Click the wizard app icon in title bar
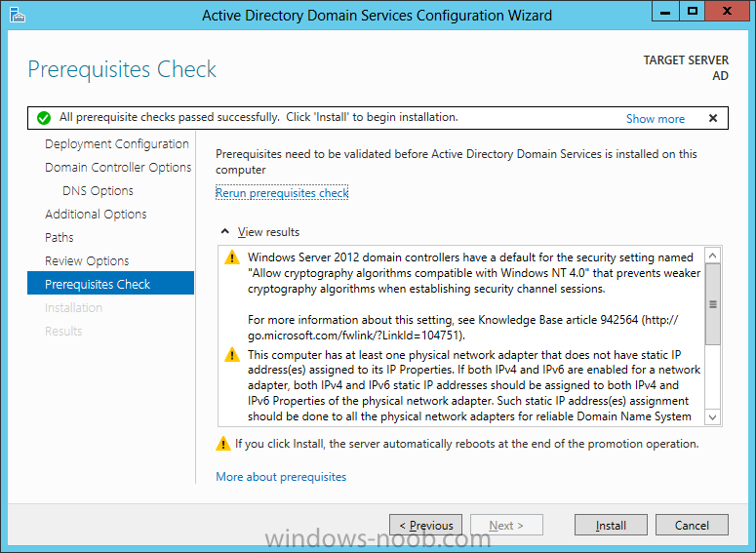 click(18, 15)
